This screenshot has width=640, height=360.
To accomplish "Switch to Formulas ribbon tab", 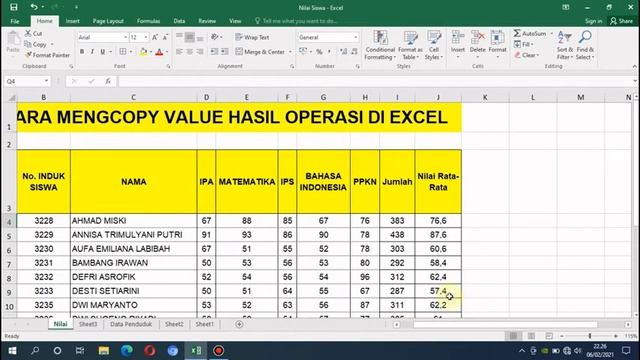I will (149, 21).
